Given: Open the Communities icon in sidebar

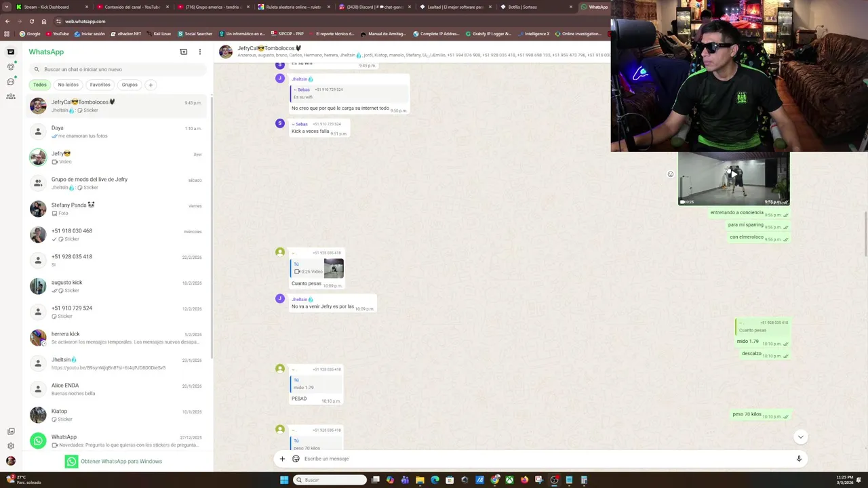Looking at the screenshot, I should click(11, 96).
